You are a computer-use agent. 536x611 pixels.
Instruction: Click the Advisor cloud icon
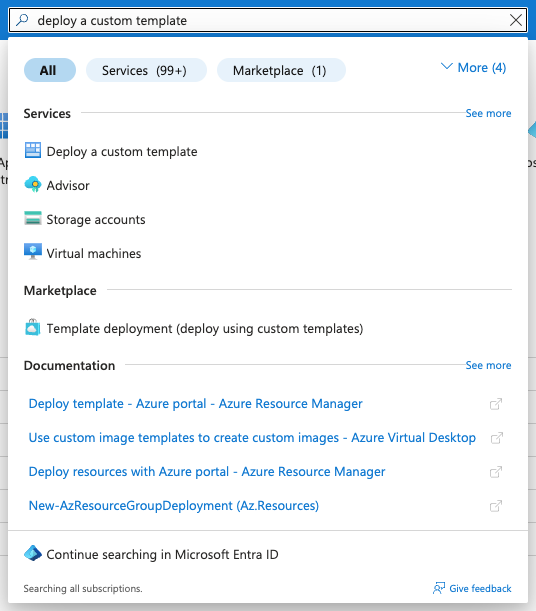coord(33,184)
